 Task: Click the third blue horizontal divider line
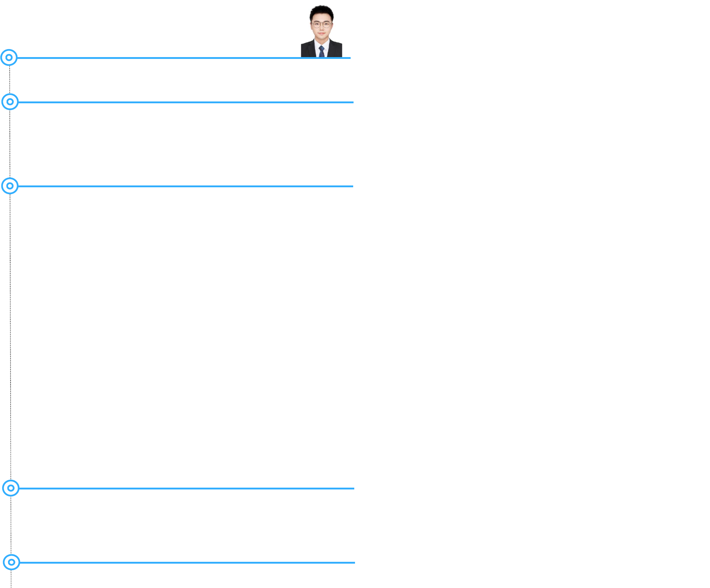point(186,186)
